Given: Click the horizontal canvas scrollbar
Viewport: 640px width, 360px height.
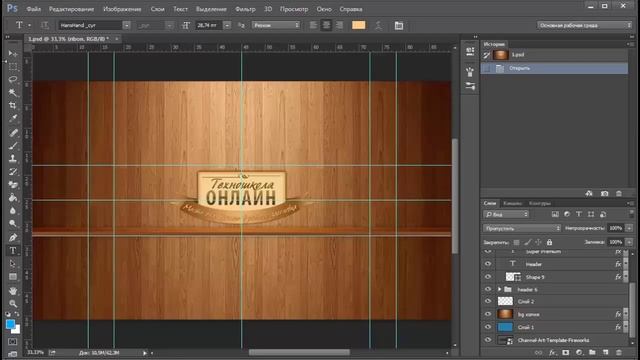Looking at the screenshot, I should click(x=299, y=352).
